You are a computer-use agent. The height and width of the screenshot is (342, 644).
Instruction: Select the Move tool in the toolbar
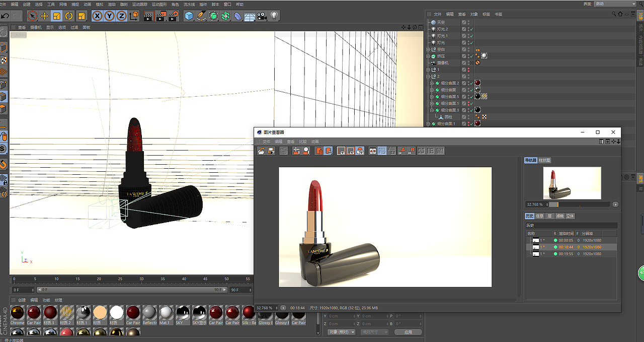click(45, 16)
